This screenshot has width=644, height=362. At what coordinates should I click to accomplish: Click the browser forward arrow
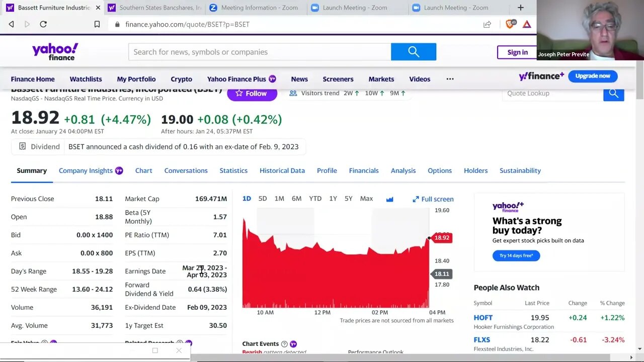(x=27, y=24)
